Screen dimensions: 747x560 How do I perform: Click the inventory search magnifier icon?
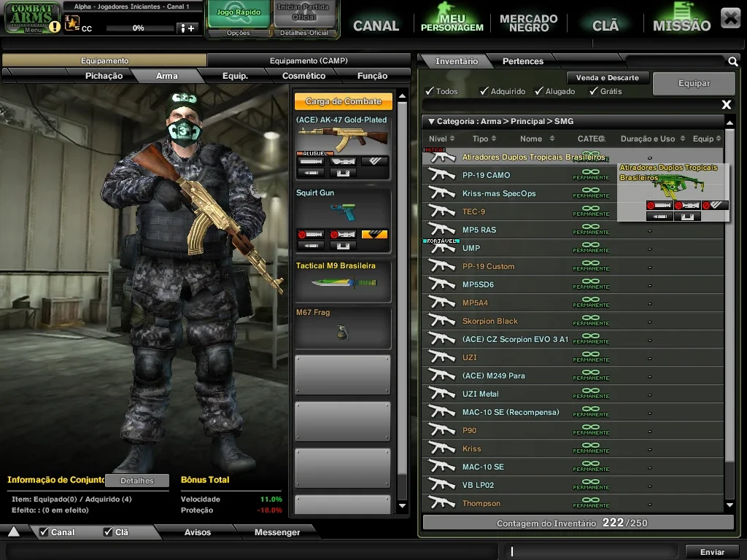[x=732, y=61]
